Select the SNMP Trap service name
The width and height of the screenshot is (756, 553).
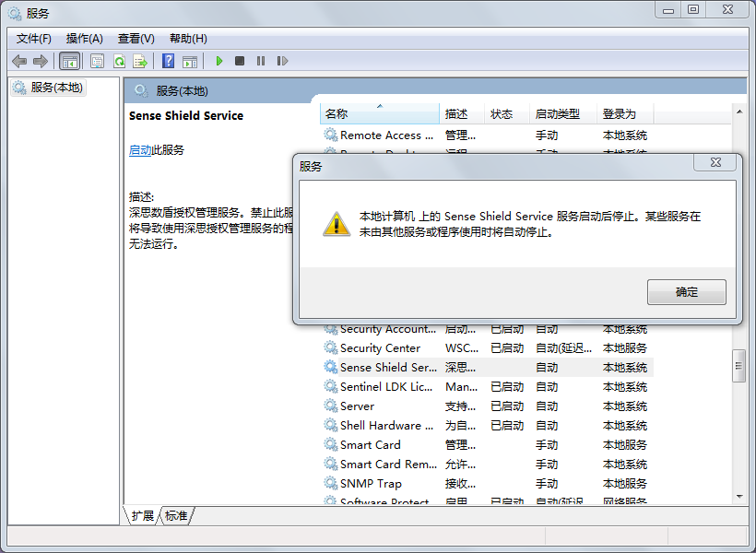pyautogui.click(x=371, y=483)
